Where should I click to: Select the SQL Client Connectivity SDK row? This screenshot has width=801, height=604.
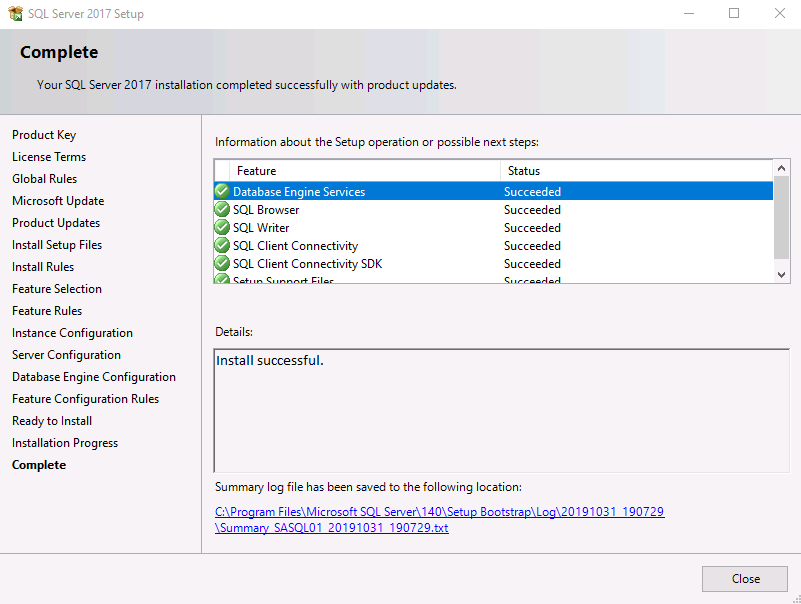493,264
